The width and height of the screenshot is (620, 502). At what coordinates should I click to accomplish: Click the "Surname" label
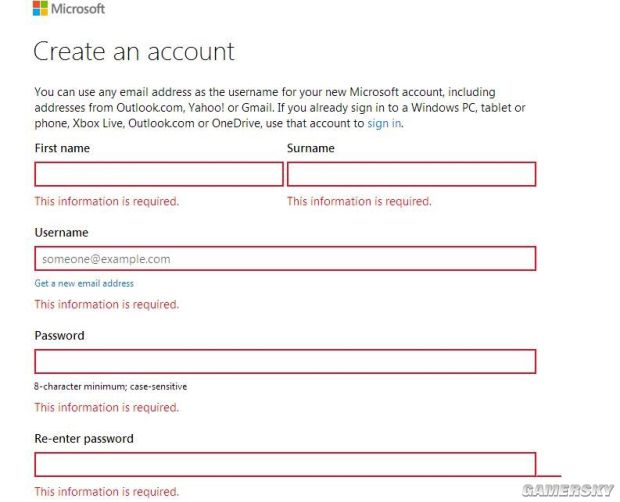click(311, 148)
